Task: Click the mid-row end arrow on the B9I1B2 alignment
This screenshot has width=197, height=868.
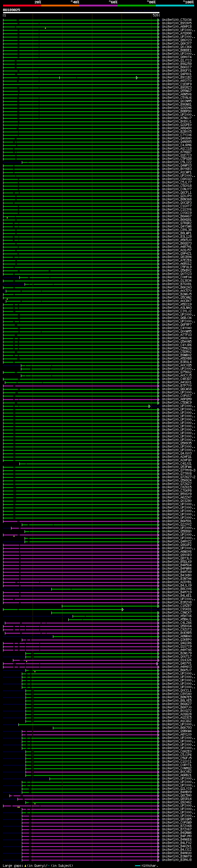Action: pos(137,78)
